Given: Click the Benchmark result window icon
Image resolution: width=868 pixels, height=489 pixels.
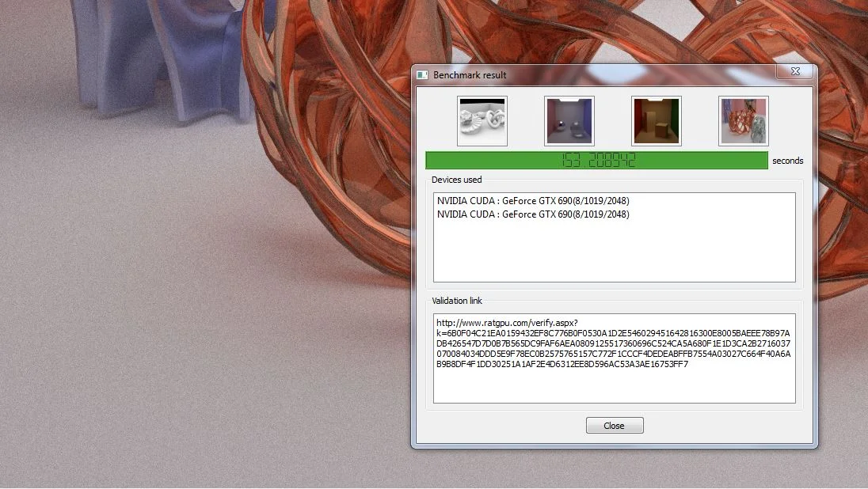Looking at the screenshot, I should tap(422, 74).
